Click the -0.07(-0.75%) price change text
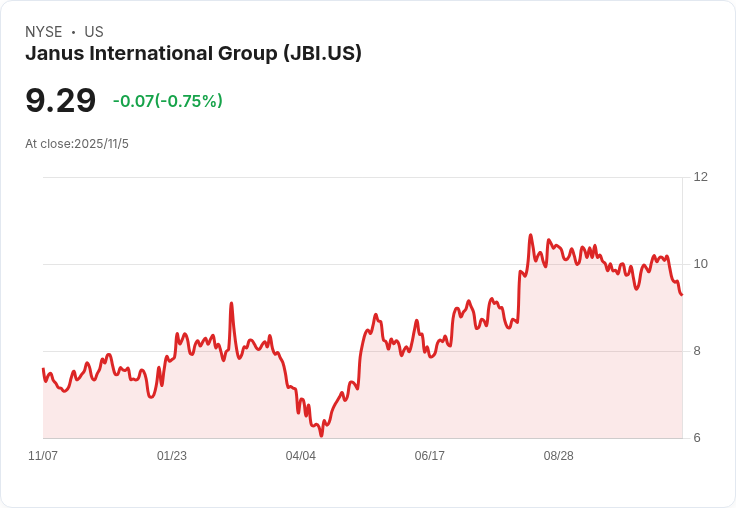 pos(168,101)
